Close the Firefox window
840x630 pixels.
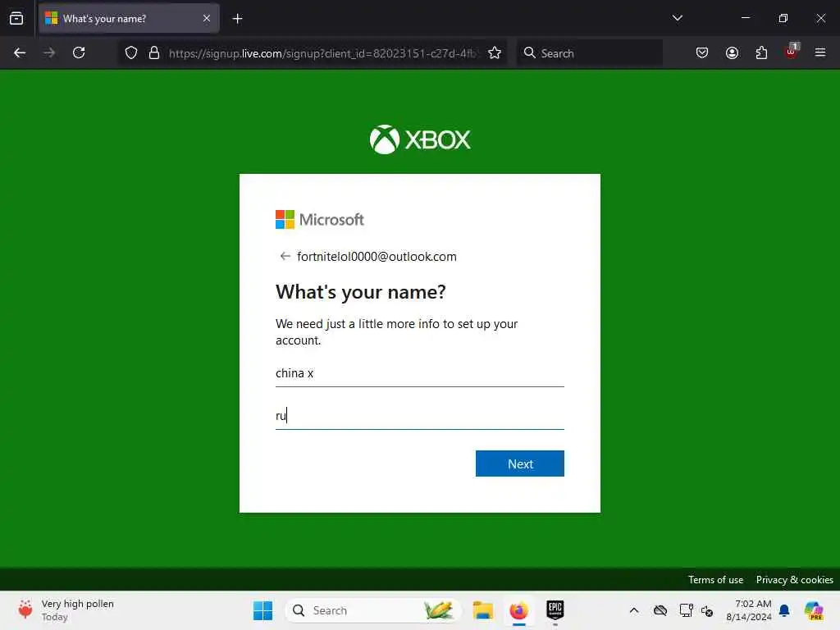point(820,18)
